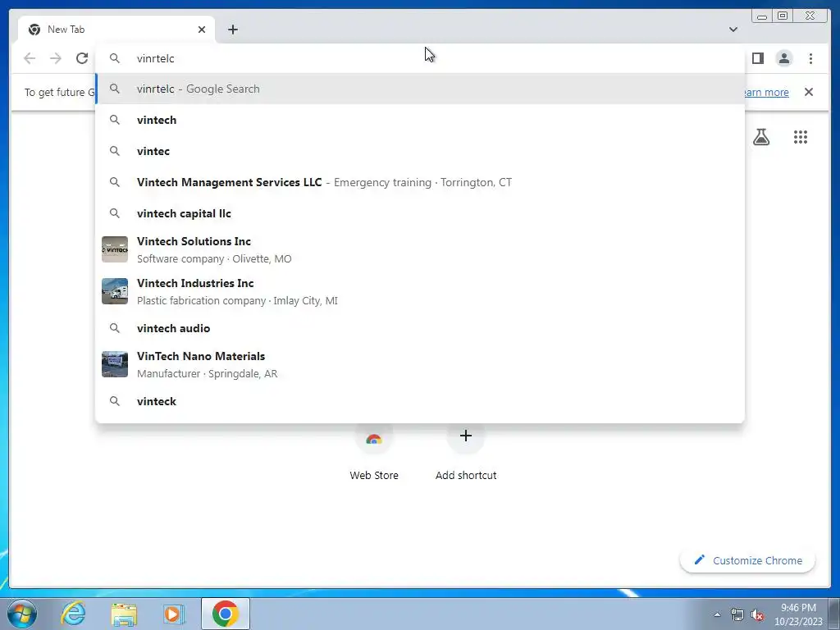
Task: Launch Internet Explorer from the taskbar
Action: [x=73, y=614]
